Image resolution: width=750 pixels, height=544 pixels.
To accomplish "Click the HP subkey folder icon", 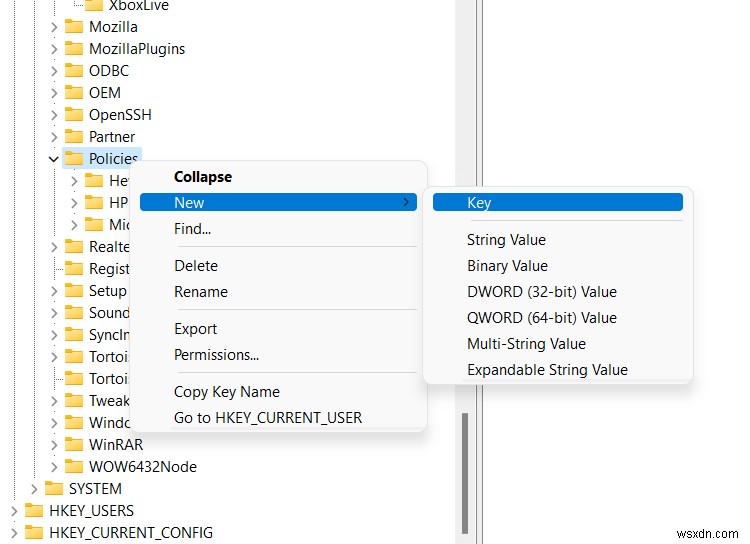I will coord(94,202).
